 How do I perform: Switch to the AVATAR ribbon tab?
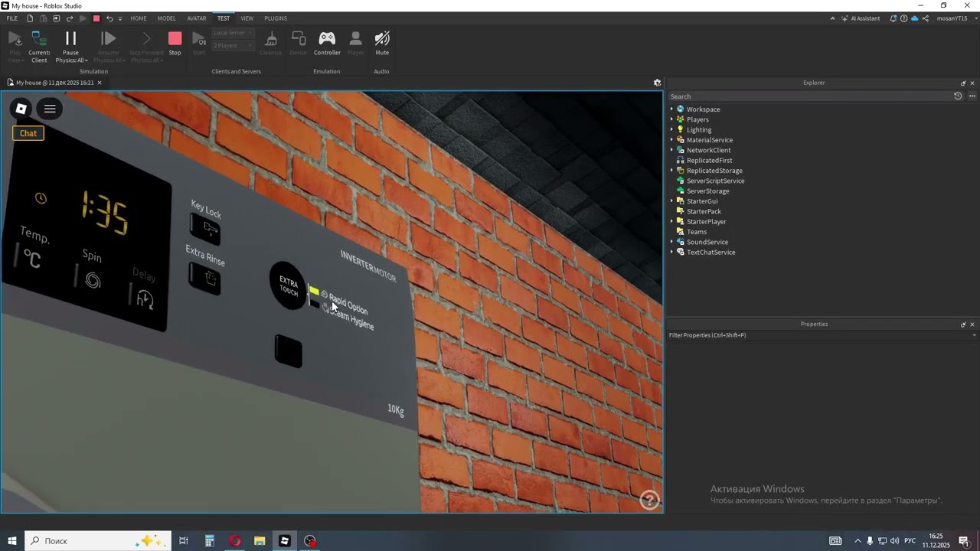[197, 18]
